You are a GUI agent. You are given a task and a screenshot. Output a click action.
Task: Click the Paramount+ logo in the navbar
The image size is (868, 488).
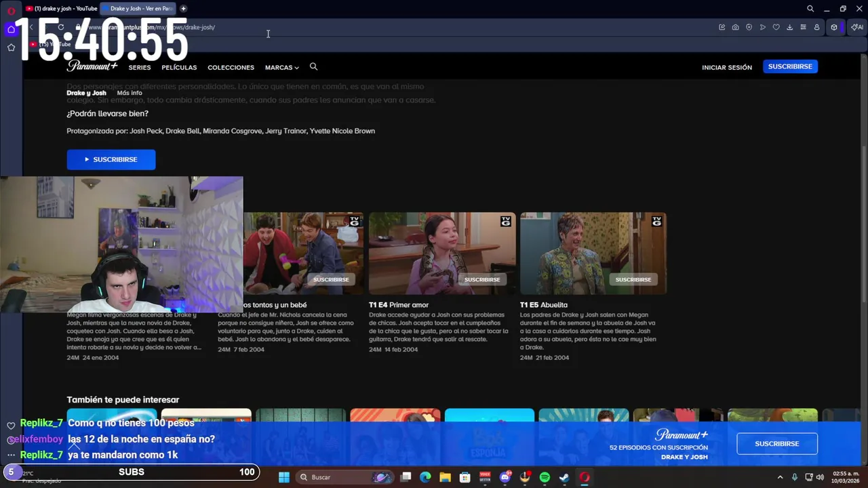92,66
